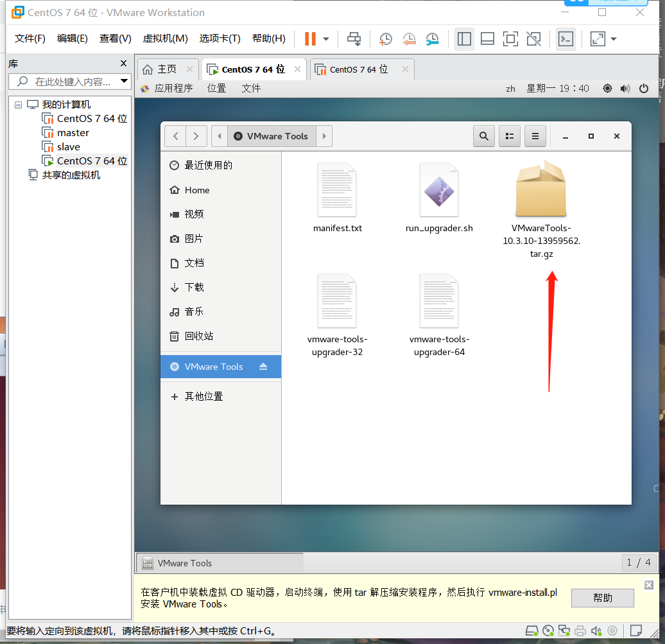Screen dimensions: 665x644
Task: Close the 库 library panel
Action: 123,63
